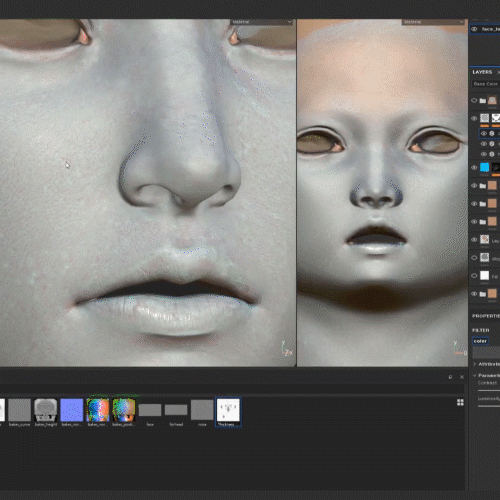Collapse the Parameters section

[475, 375]
